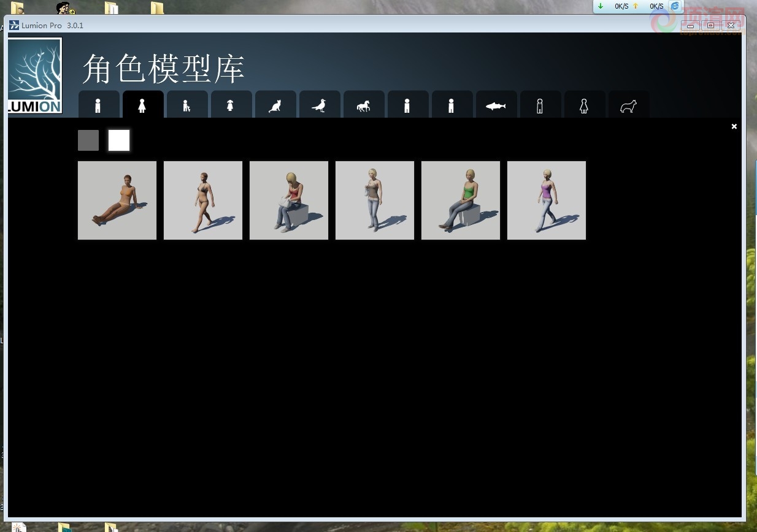The width and height of the screenshot is (757, 532).
Task: Click the white page square
Action: point(119,140)
